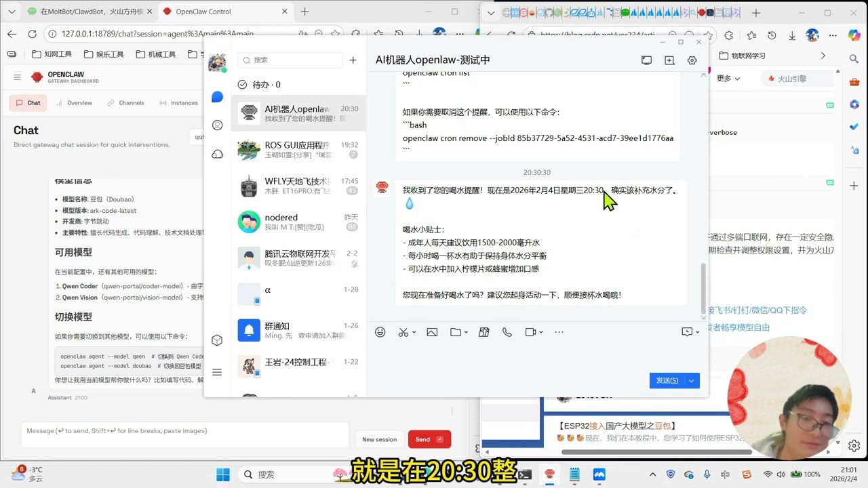This screenshot has width=868, height=488.
Task: Click New session button
Action: [x=379, y=439]
